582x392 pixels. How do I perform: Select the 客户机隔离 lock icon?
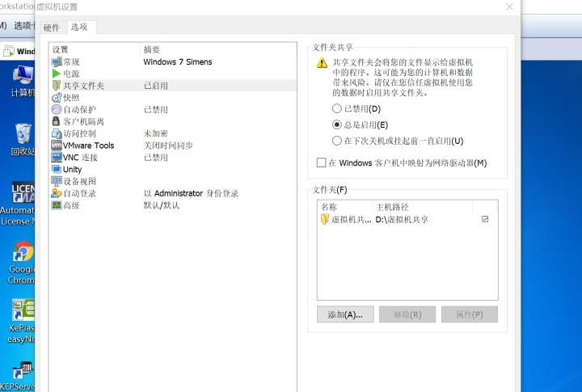pos(56,121)
